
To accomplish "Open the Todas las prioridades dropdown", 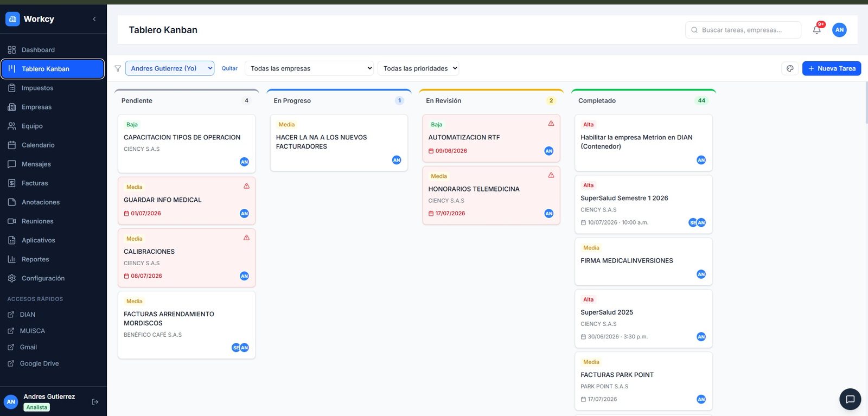I will coord(418,68).
